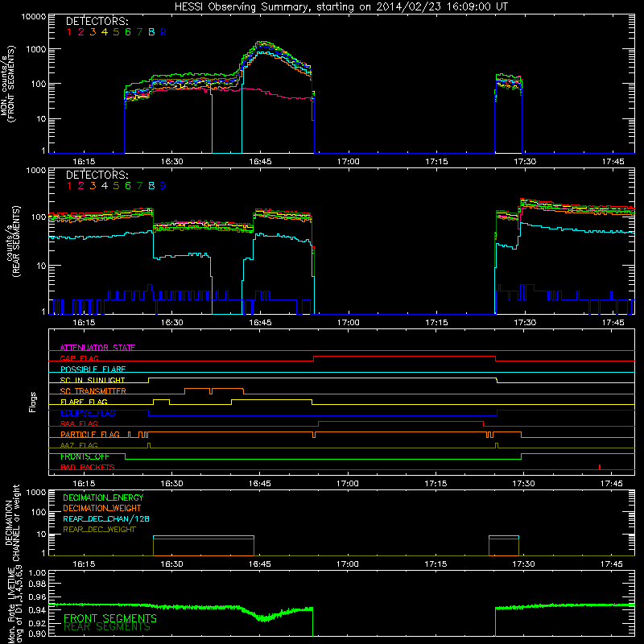Pick detector 3 in rear segments legend

click(x=93, y=186)
